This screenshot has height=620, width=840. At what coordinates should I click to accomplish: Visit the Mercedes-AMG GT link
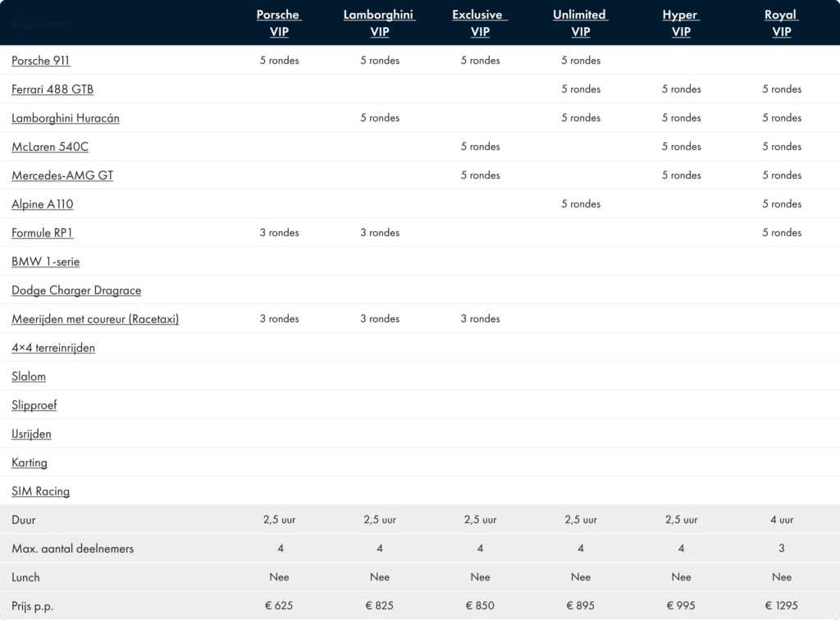point(62,176)
